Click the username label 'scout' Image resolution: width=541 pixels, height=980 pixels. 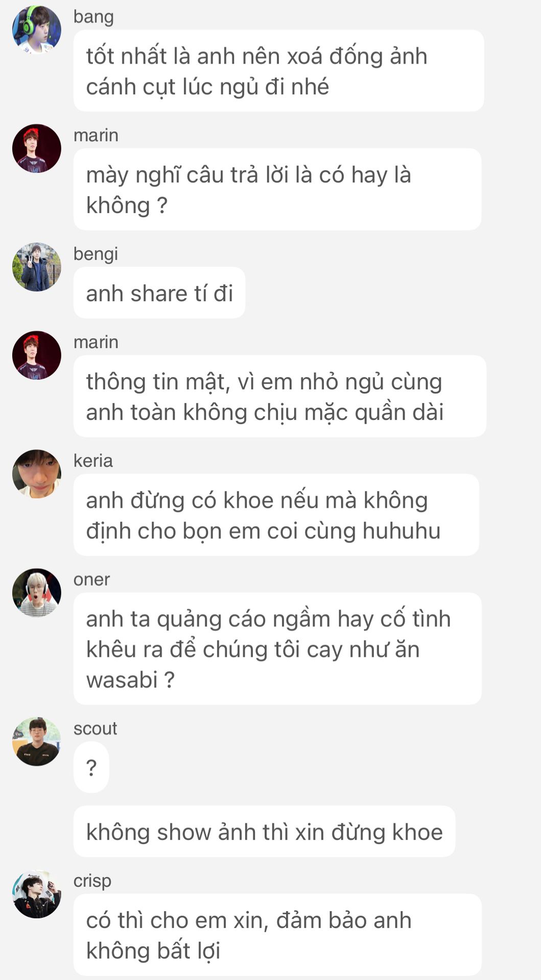point(95,728)
